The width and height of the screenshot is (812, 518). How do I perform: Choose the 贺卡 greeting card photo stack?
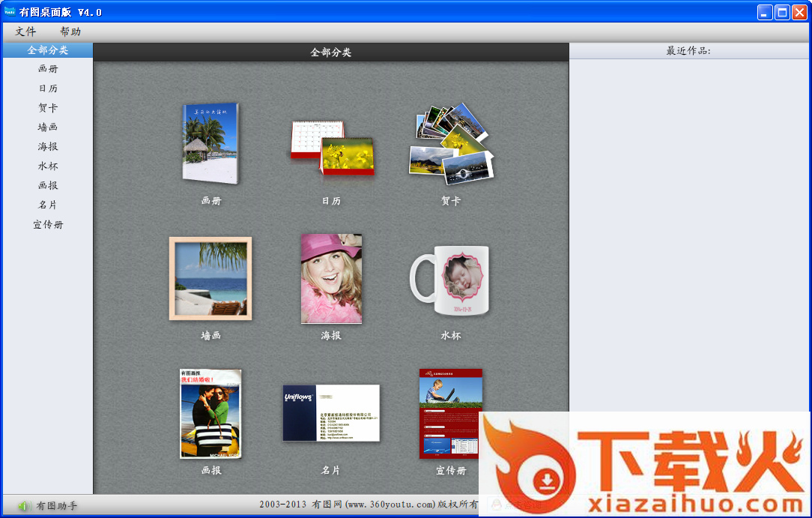coord(451,144)
